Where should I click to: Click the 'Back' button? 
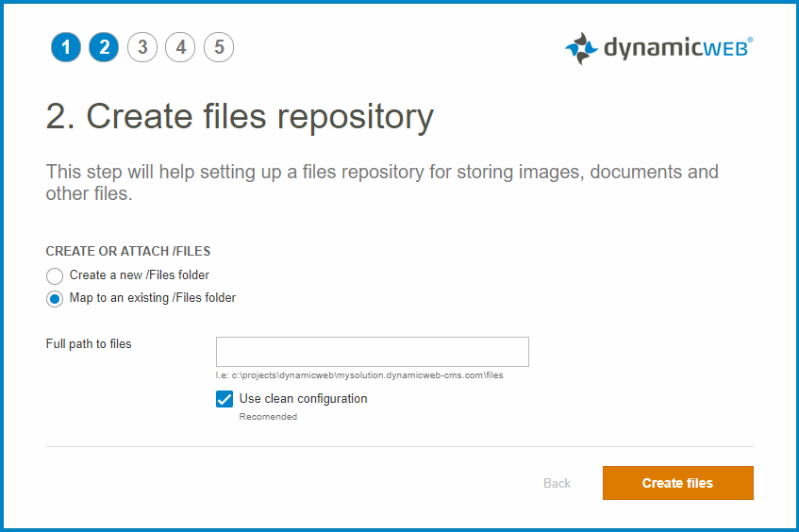[557, 483]
